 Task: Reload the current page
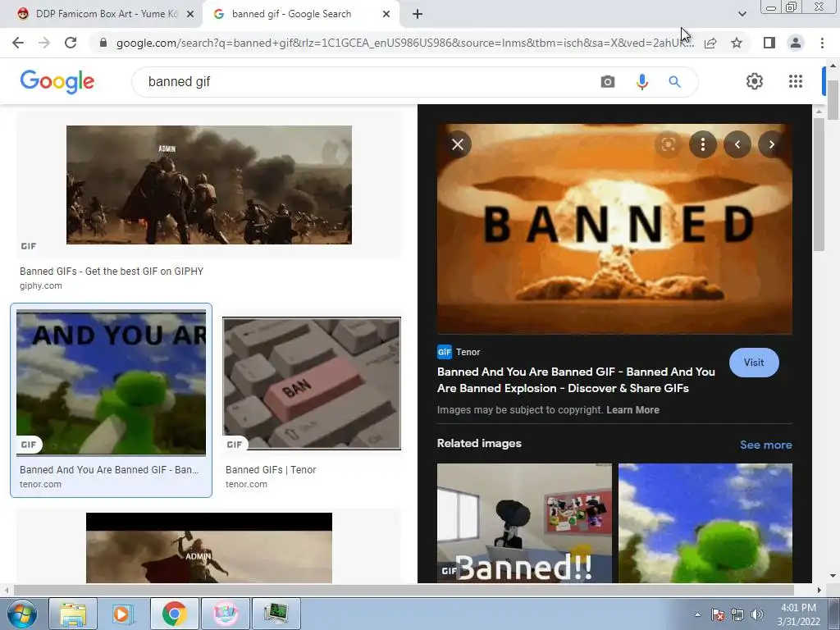pos(71,43)
